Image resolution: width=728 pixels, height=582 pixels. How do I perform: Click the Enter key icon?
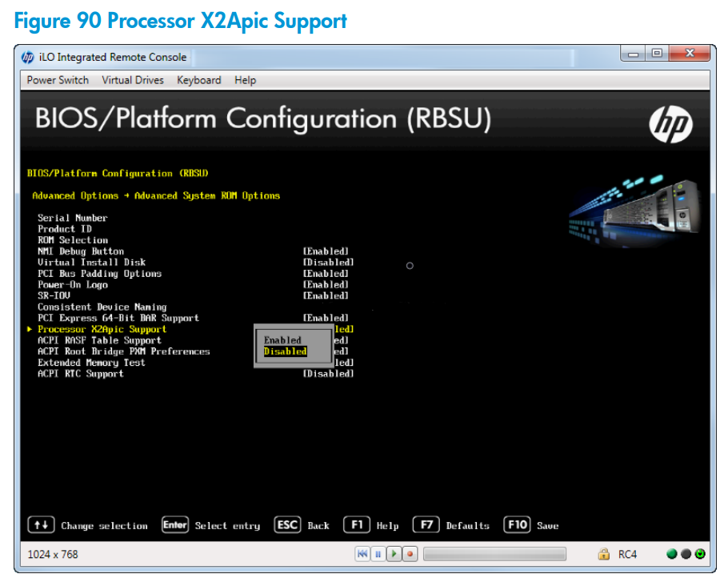pyautogui.click(x=175, y=525)
